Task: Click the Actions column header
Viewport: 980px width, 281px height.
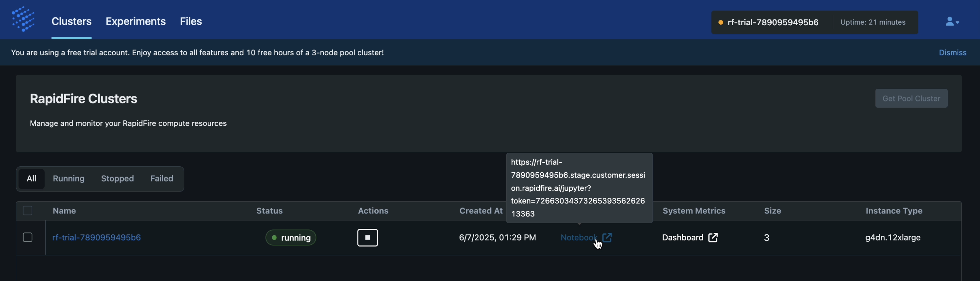Action: (373, 211)
